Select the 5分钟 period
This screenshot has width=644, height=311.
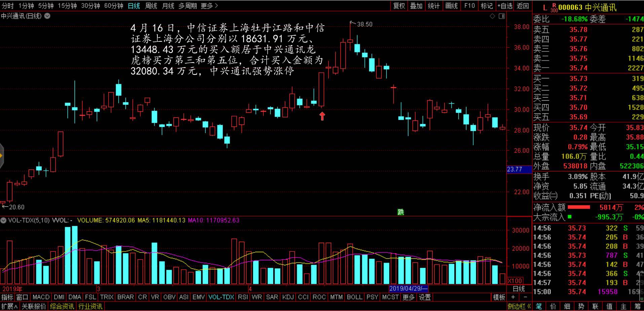pos(46,6)
